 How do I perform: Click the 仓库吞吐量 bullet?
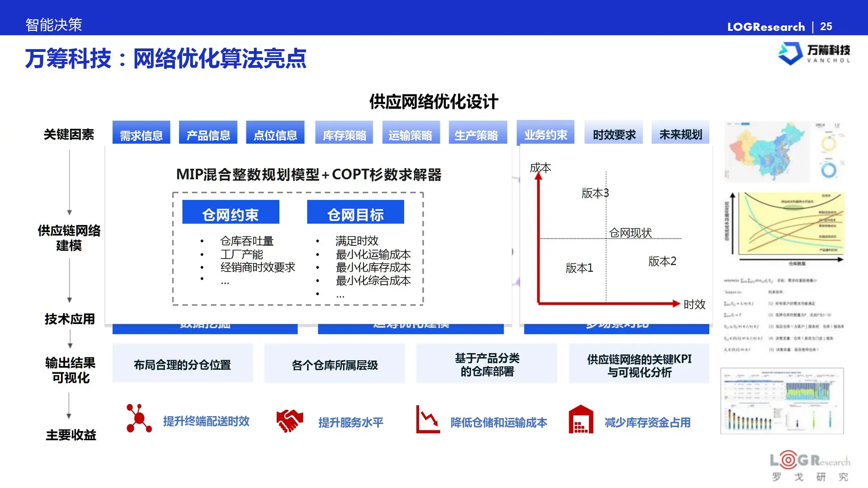(x=247, y=241)
